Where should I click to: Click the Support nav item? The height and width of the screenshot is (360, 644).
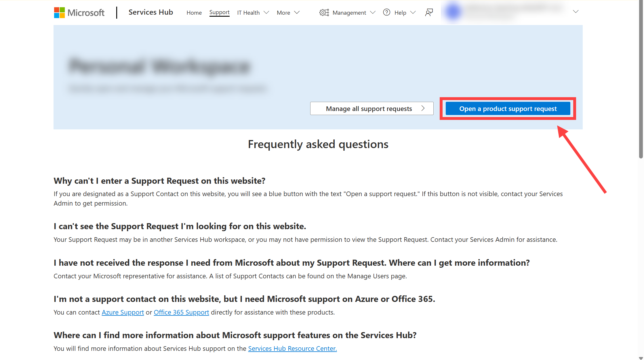(219, 12)
